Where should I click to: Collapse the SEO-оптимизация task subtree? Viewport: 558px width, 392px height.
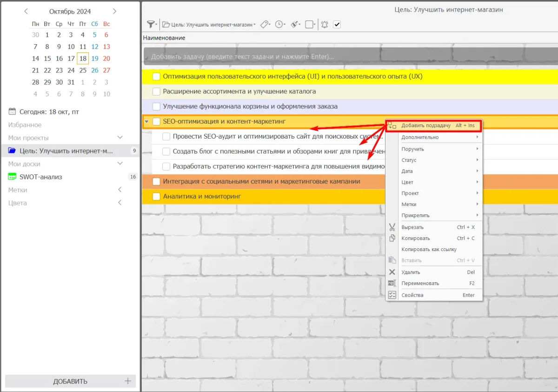(x=146, y=122)
